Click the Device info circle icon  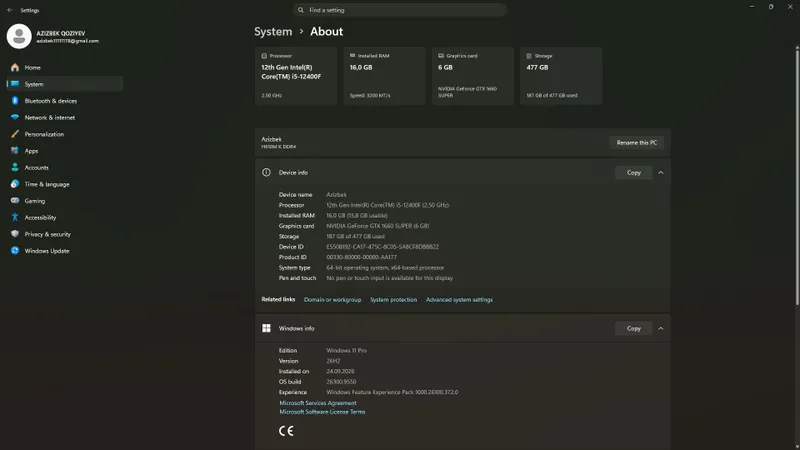click(266, 172)
